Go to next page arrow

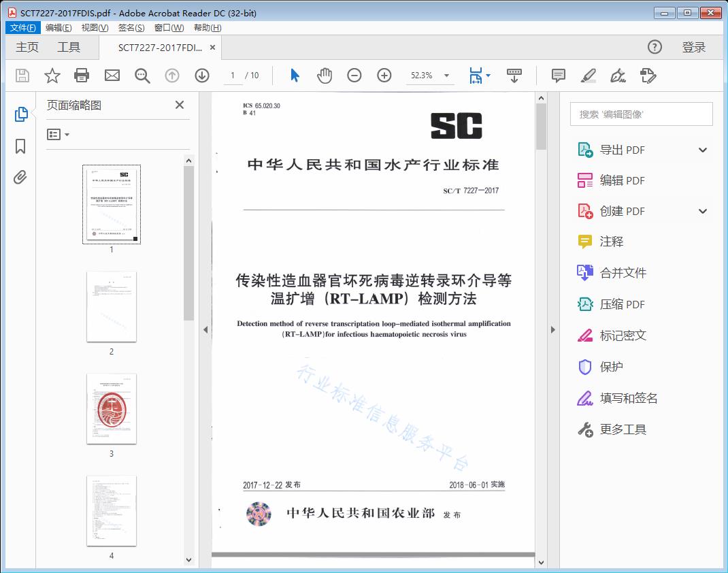(x=202, y=76)
